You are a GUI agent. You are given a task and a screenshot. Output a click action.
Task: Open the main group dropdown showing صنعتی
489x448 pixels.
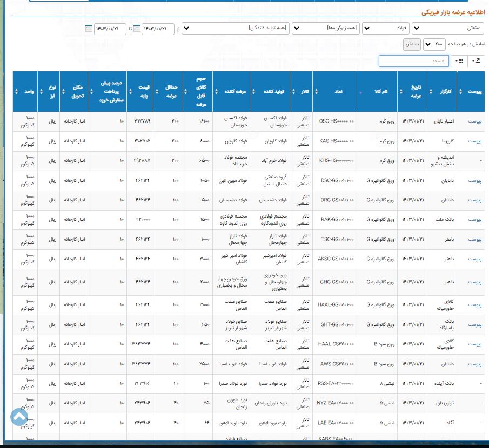[x=448, y=29]
